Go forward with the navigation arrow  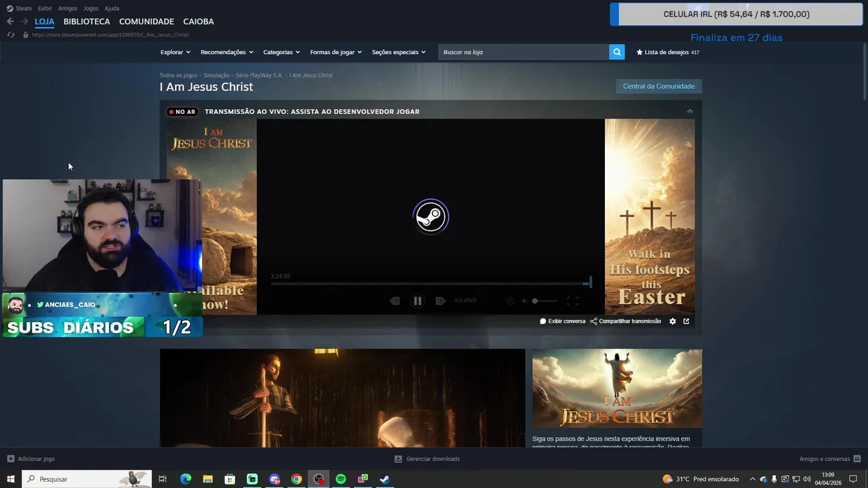tap(24, 22)
